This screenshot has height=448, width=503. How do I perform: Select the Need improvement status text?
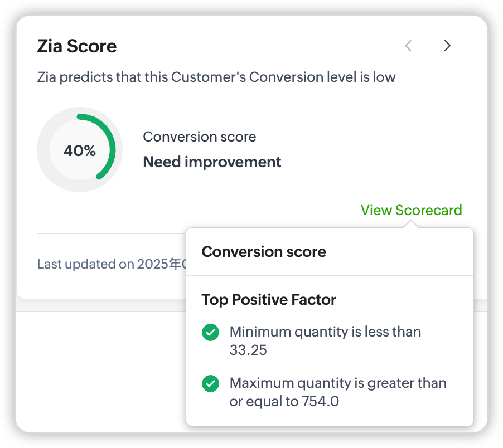click(212, 162)
